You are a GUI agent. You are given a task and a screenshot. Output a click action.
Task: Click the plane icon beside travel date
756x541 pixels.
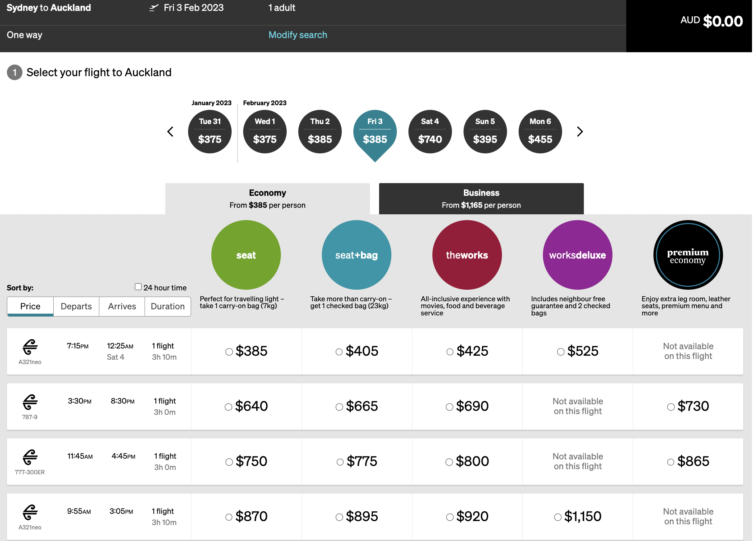tap(154, 8)
